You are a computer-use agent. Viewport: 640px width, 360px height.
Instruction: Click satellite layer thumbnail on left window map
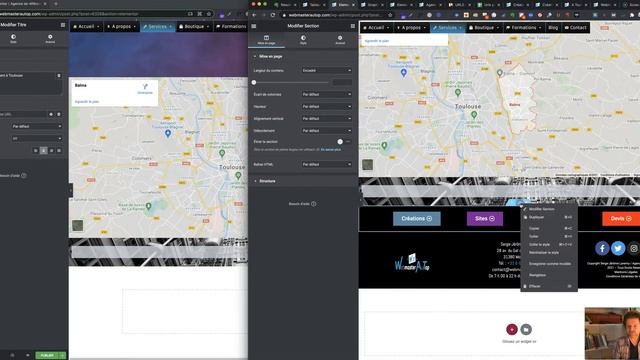pyautogui.click(x=77, y=225)
